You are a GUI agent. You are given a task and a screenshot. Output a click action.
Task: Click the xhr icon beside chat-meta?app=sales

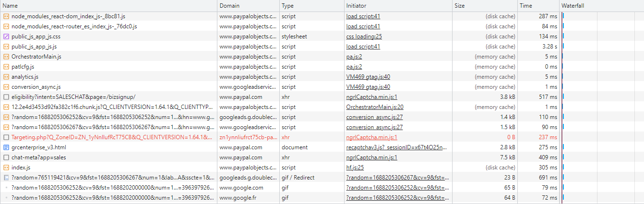[6, 157]
